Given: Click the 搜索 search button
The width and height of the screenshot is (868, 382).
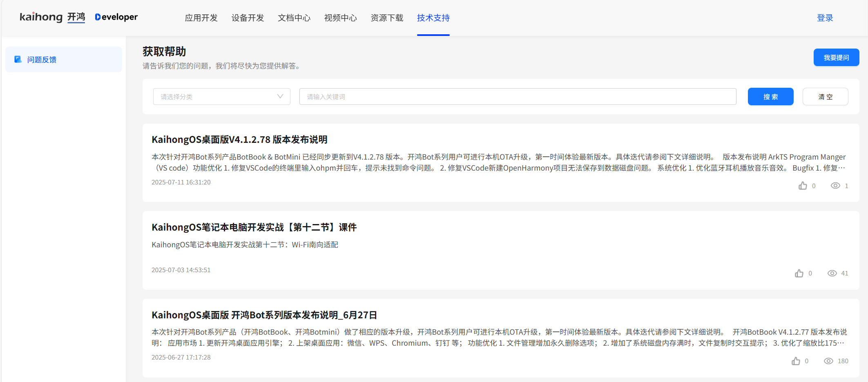Looking at the screenshot, I should (x=770, y=97).
